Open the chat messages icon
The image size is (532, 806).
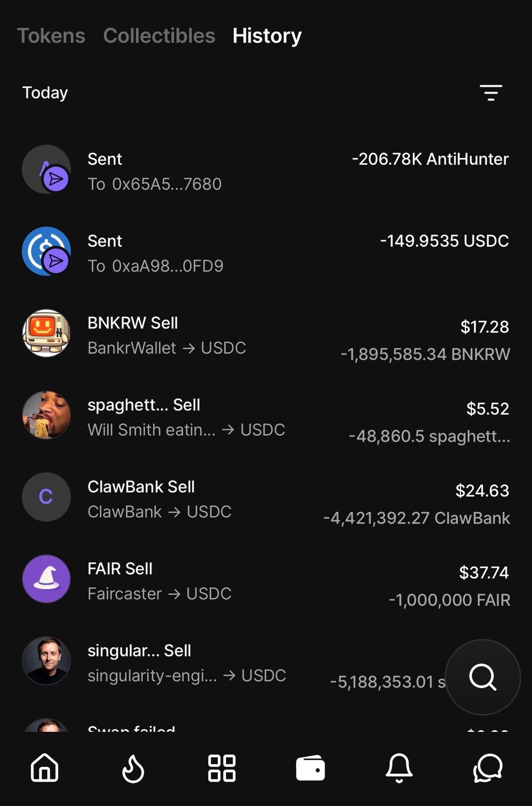point(488,768)
